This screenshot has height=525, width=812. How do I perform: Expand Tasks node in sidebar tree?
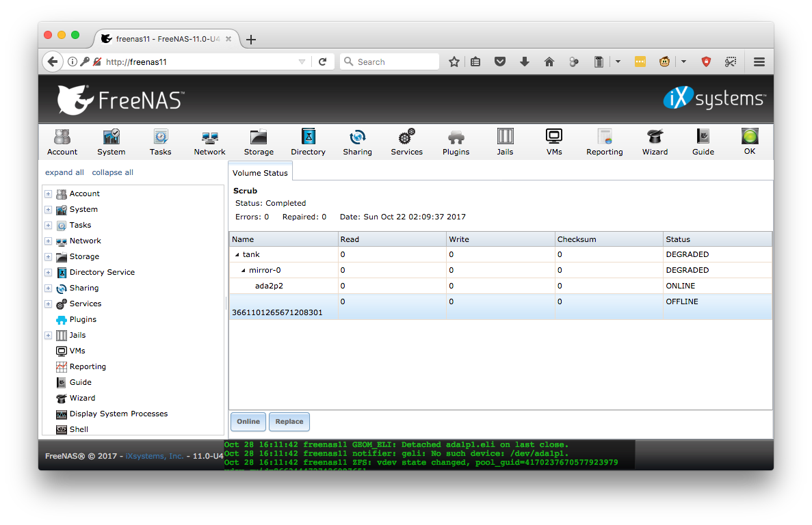coord(48,226)
